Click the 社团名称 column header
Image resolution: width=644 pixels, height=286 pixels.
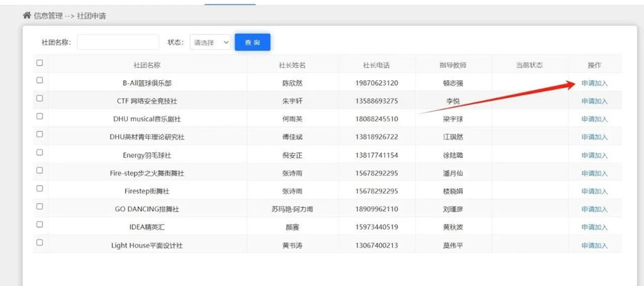point(147,65)
